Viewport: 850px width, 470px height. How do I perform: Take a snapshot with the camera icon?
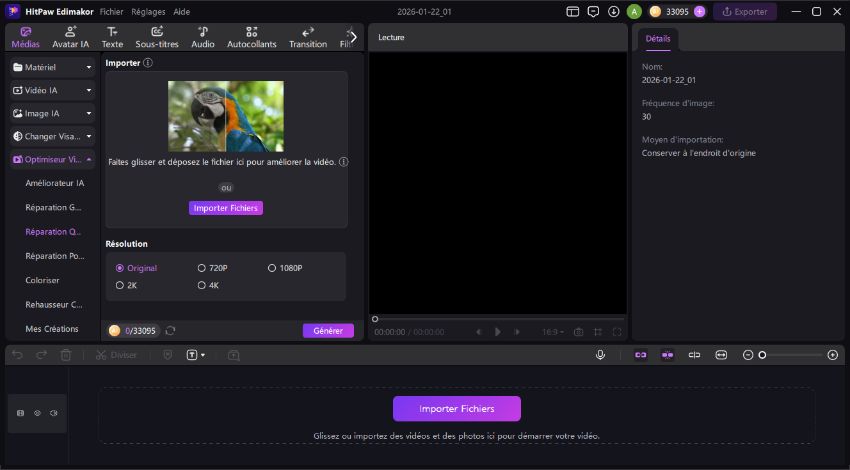(578, 332)
